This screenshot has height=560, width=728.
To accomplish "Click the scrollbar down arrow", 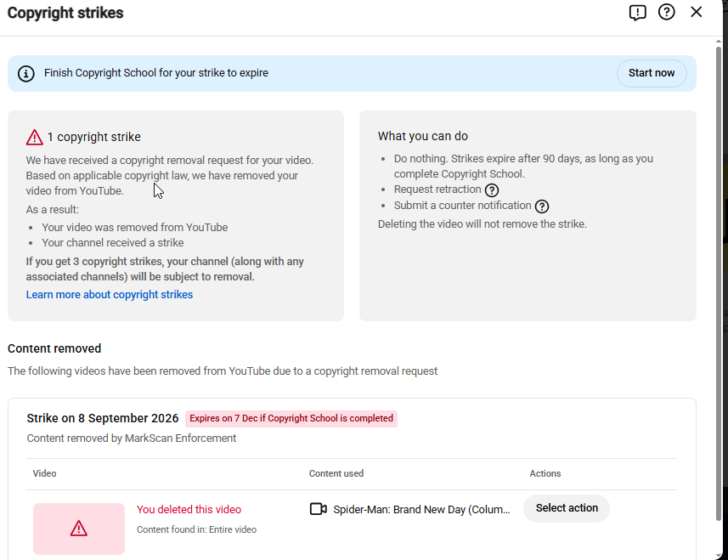I will (x=719, y=556).
